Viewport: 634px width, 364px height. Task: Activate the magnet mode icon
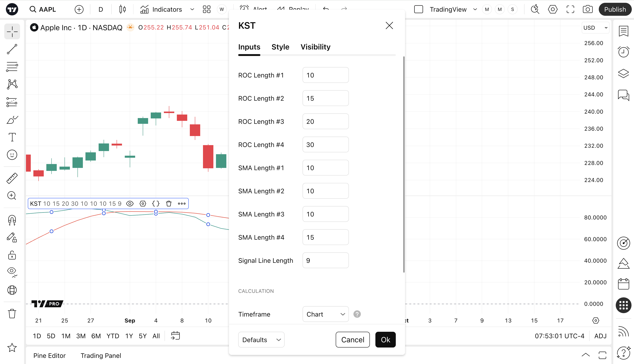click(x=12, y=220)
